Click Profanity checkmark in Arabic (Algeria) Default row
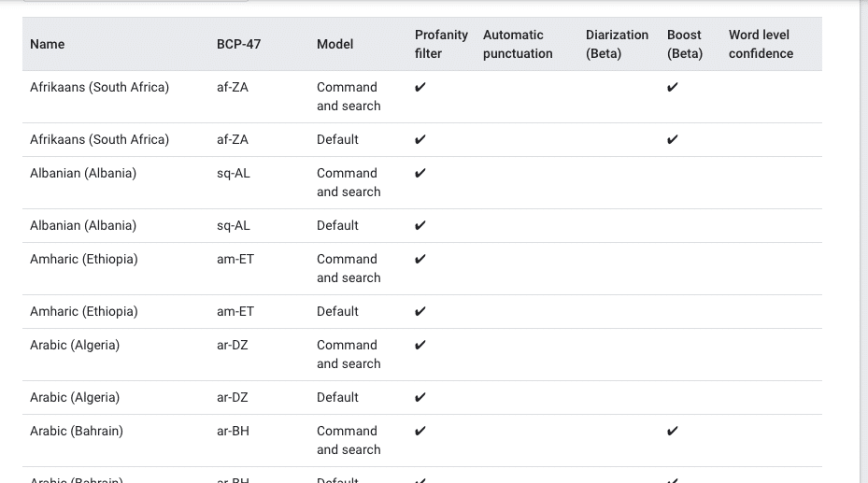The image size is (868, 483). pyautogui.click(x=420, y=398)
